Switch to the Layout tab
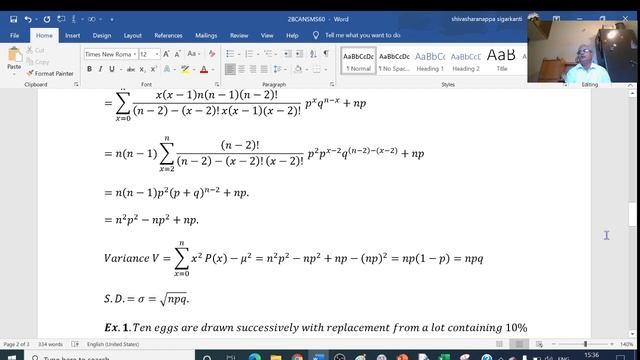 (x=133, y=36)
